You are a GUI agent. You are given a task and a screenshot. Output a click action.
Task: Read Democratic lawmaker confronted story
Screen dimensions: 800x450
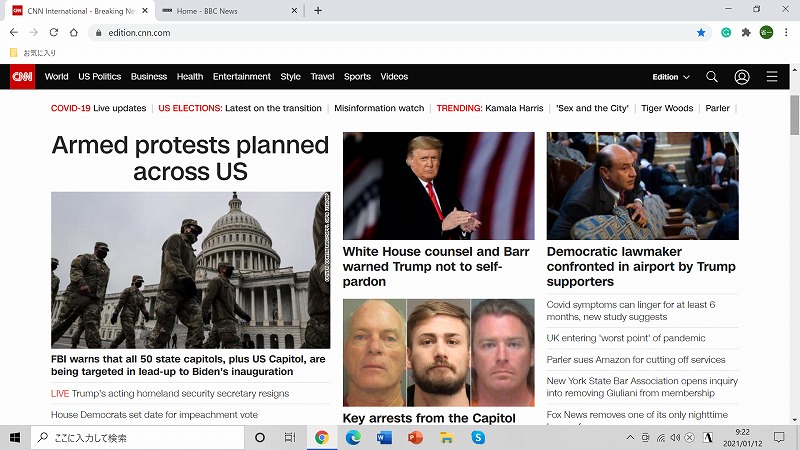(641, 267)
